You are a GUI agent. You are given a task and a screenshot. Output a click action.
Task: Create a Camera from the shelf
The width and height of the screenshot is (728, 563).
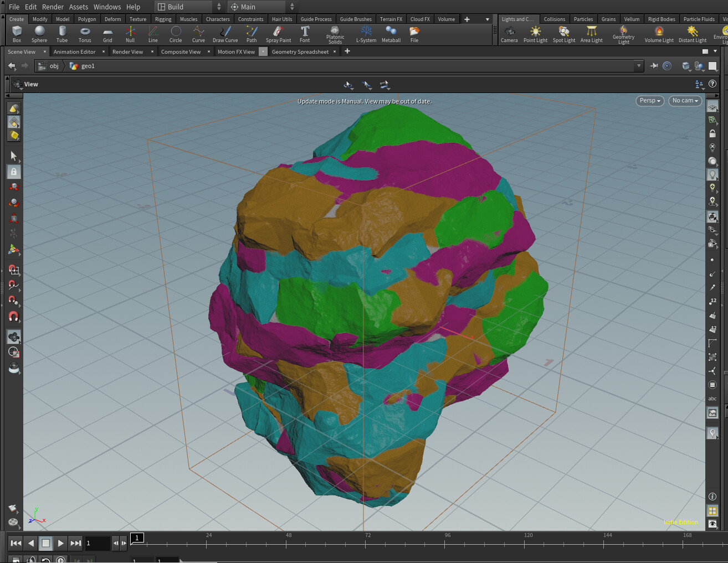509,34
